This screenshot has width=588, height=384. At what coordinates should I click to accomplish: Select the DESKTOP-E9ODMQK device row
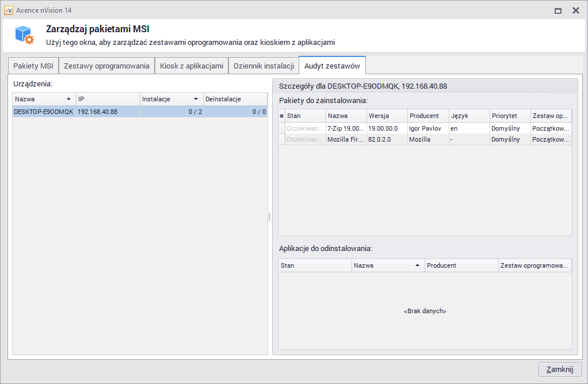pos(44,112)
